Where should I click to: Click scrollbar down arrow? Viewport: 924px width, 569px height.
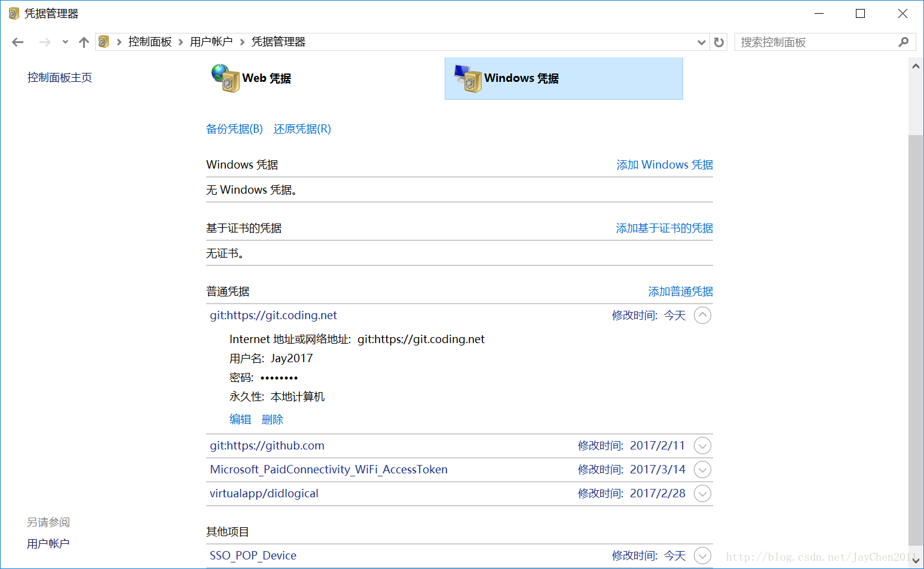(916, 561)
